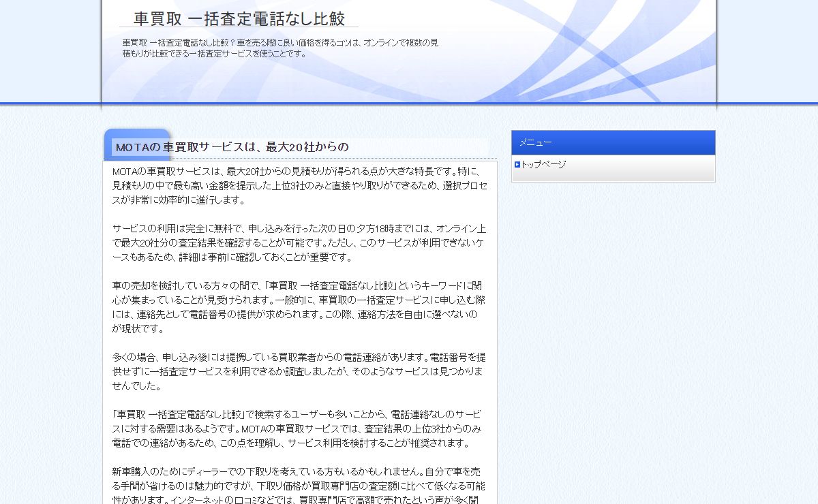Image resolution: width=818 pixels, height=504 pixels.
Task: Click the article heading MOTAの車買取サービスは、最大20社からの
Action: click(x=232, y=147)
